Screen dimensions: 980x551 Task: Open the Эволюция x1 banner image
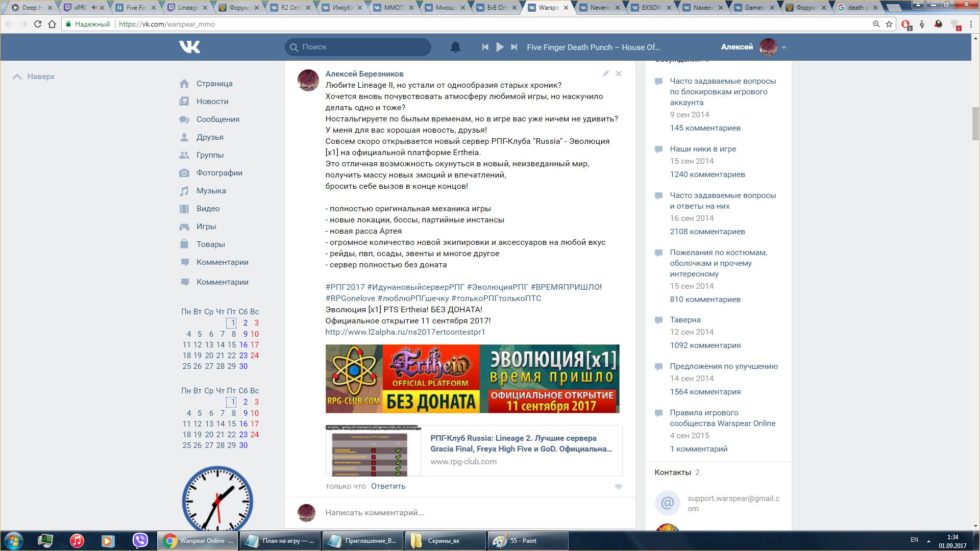click(x=473, y=379)
